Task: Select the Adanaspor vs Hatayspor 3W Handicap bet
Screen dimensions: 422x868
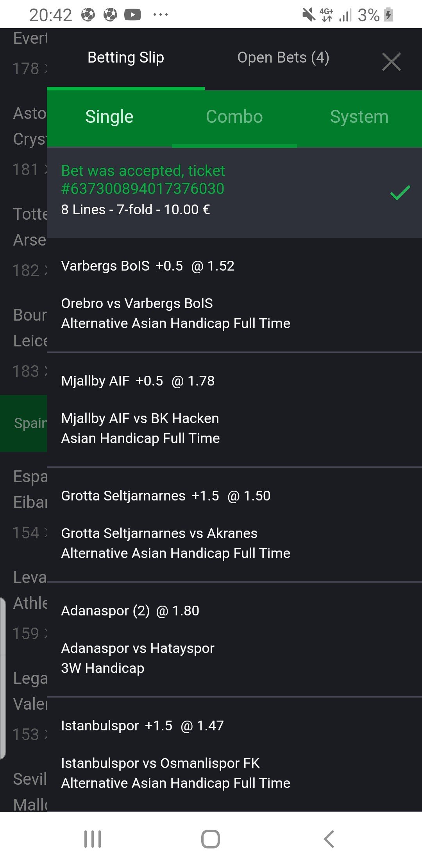Action: click(x=138, y=648)
